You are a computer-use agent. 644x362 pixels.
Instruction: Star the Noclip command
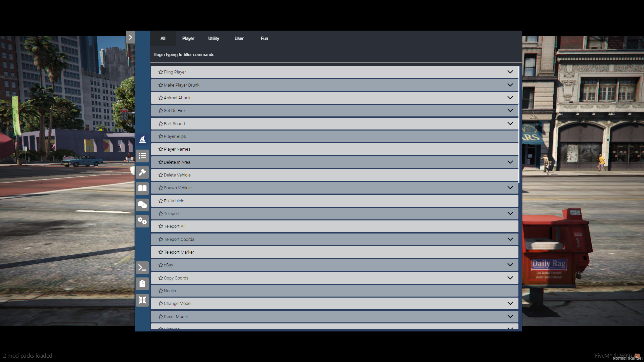pos(160,291)
